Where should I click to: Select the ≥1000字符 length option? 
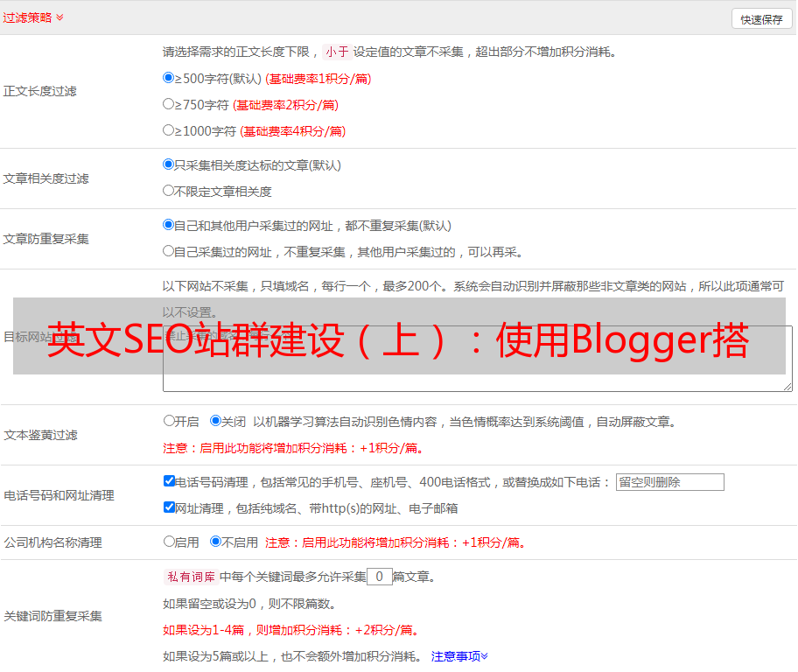(x=168, y=129)
